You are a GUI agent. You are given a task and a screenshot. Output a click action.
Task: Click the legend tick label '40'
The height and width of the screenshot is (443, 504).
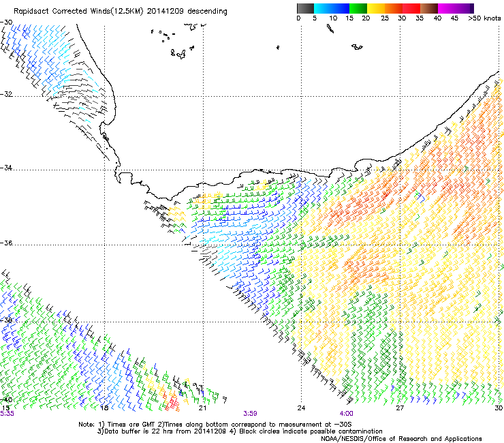437,18
